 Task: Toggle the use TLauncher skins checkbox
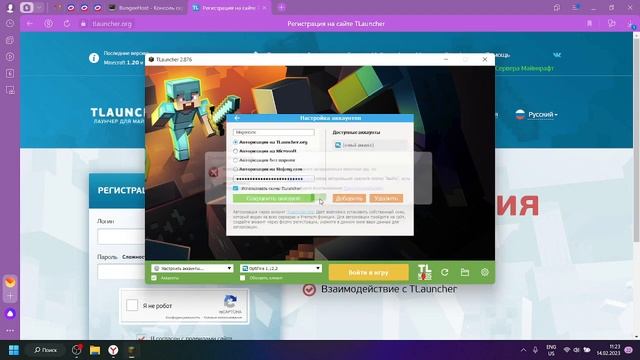pyautogui.click(x=236, y=189)
